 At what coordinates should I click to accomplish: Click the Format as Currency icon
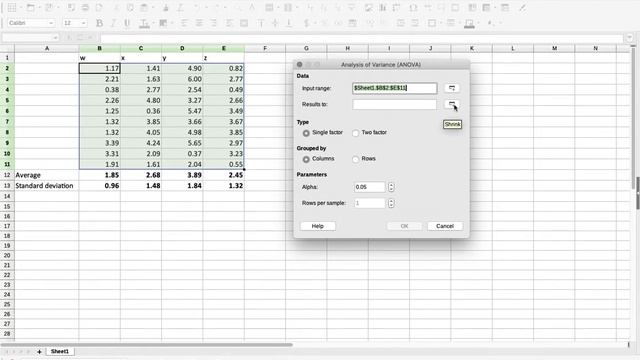[x=307, y=23]
